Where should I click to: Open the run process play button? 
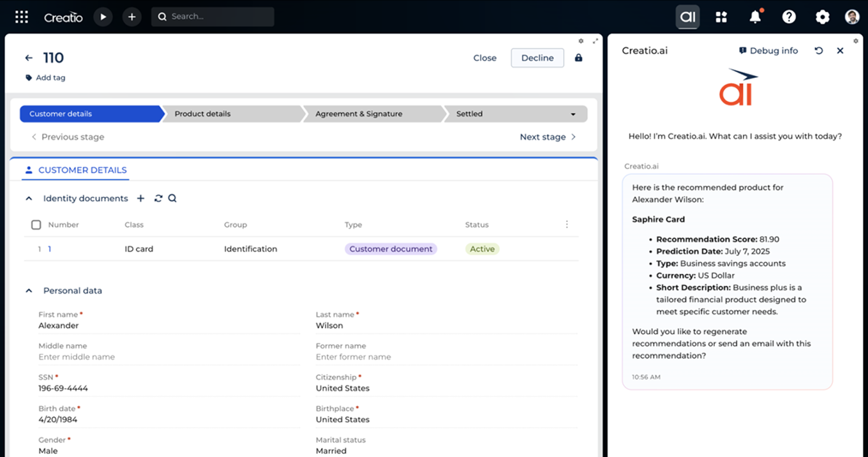(103, 17)
